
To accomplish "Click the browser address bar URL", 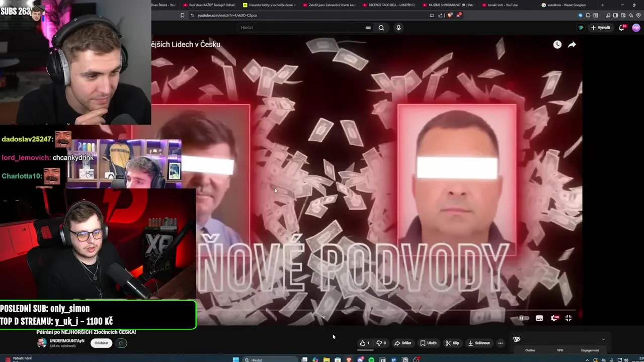I will point(227,15).
